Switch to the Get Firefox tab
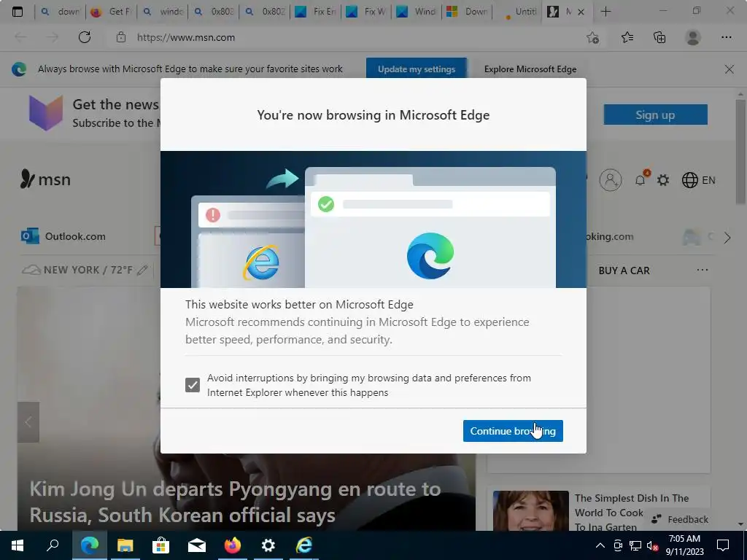747x560 pixels. [112, 12]
